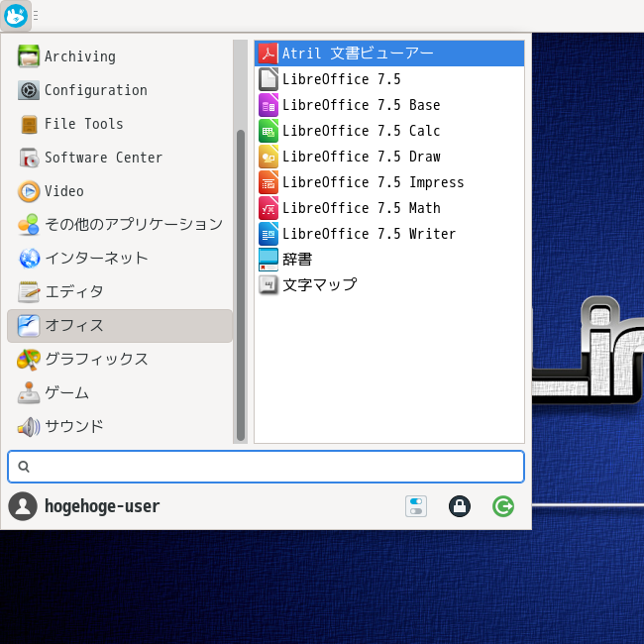Viewport: 644px width, 644px height.
Task: Select the Configuration category
Action: click(x=120, y=90)
